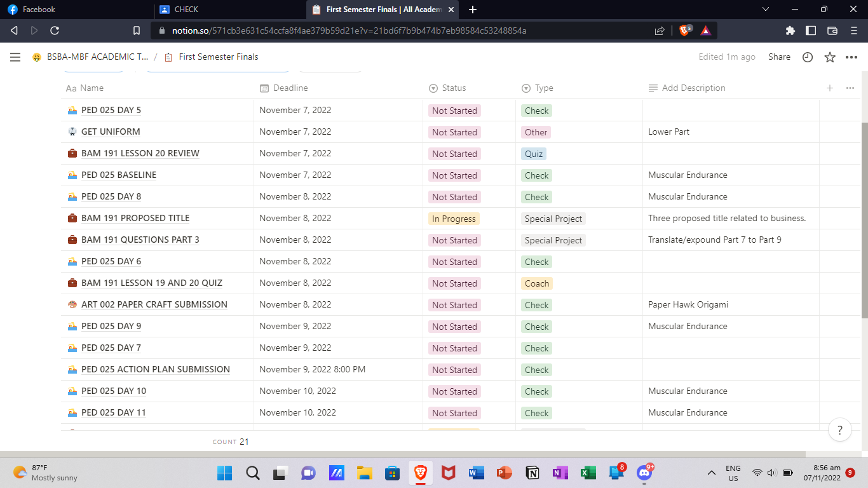Add a new property column with plus
The width and height of the screenshot is (868, 488).
click(x=830, y=88)
